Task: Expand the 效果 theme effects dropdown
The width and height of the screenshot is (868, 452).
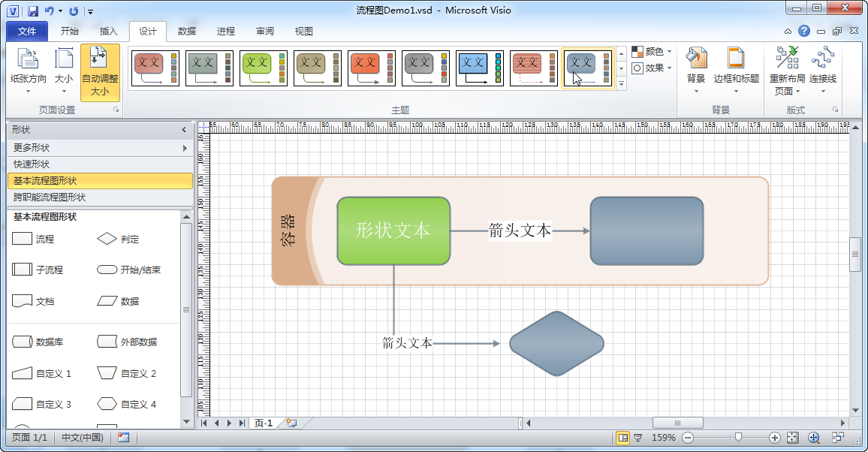Action: tap(651, 68)
